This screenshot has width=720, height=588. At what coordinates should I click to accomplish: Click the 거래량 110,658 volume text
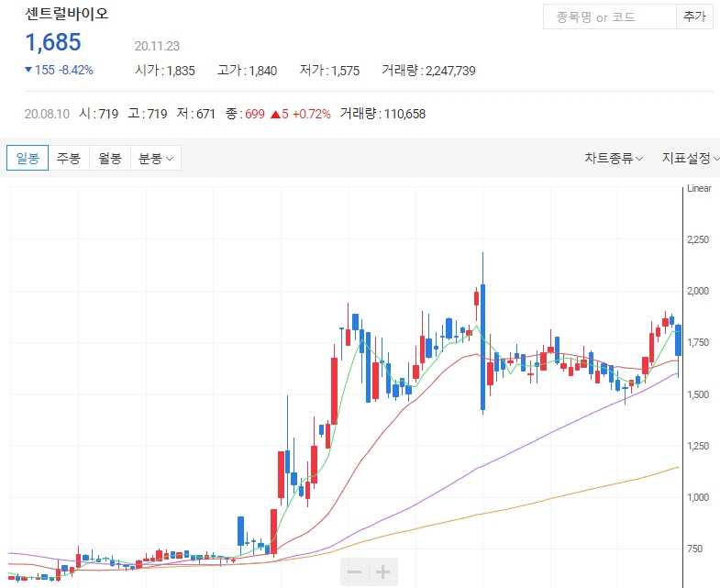(x=382, y=114)
